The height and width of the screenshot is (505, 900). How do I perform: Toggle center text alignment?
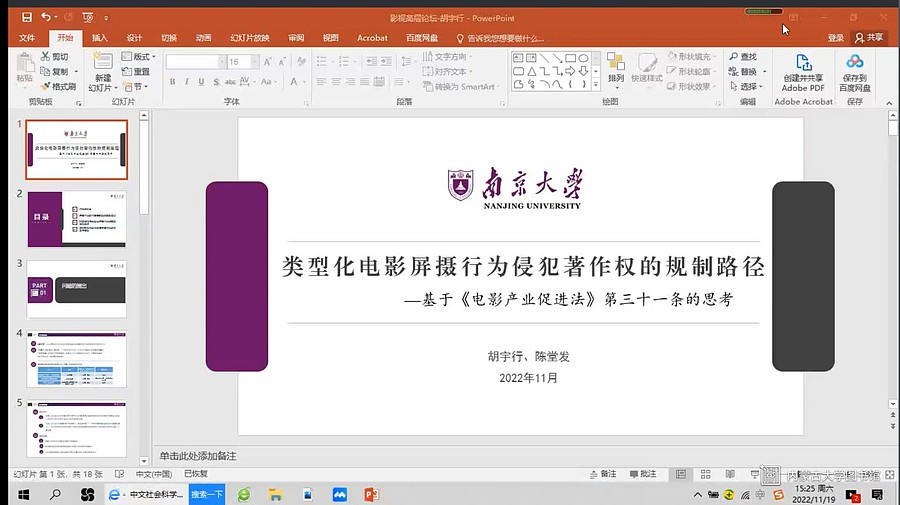tap(336, 82)
